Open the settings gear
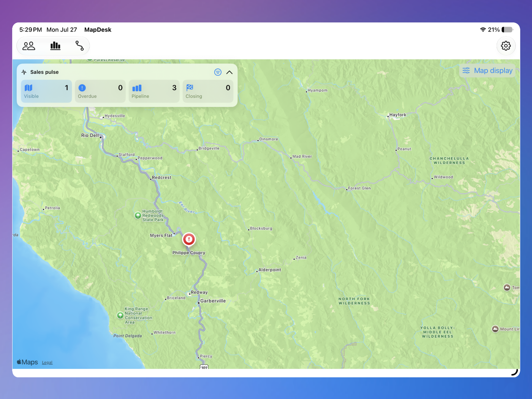The image size is (532, 399). tap(506, 46)
